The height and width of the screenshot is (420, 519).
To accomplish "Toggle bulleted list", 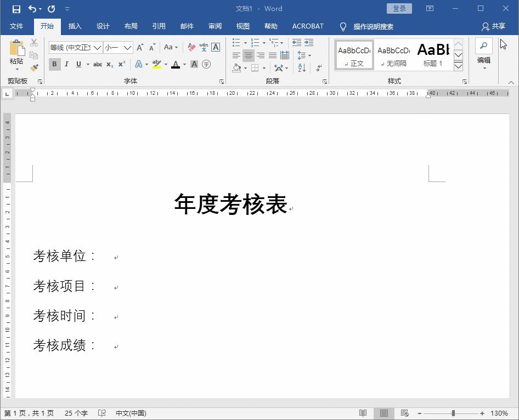I will point(235,43).
